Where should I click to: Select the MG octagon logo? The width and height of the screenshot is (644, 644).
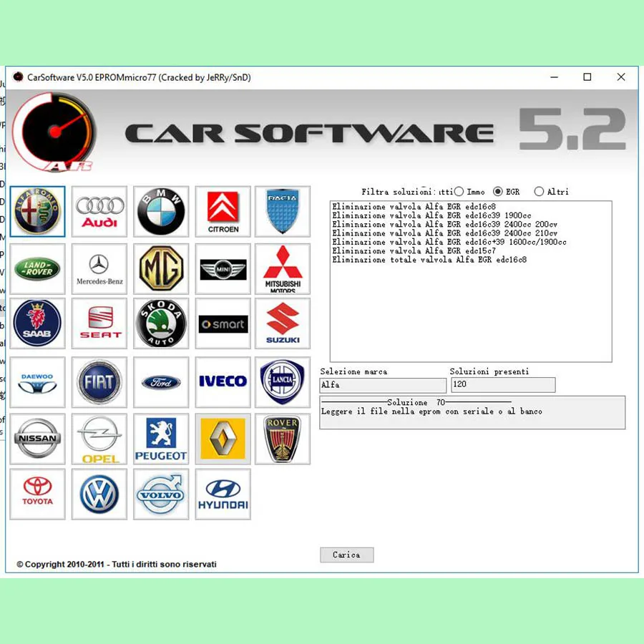point(161,269)
